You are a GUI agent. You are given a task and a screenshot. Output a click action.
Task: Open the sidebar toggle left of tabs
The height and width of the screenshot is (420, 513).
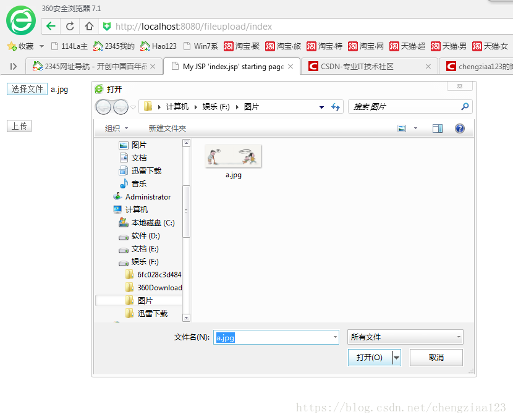tap(13, 66)
